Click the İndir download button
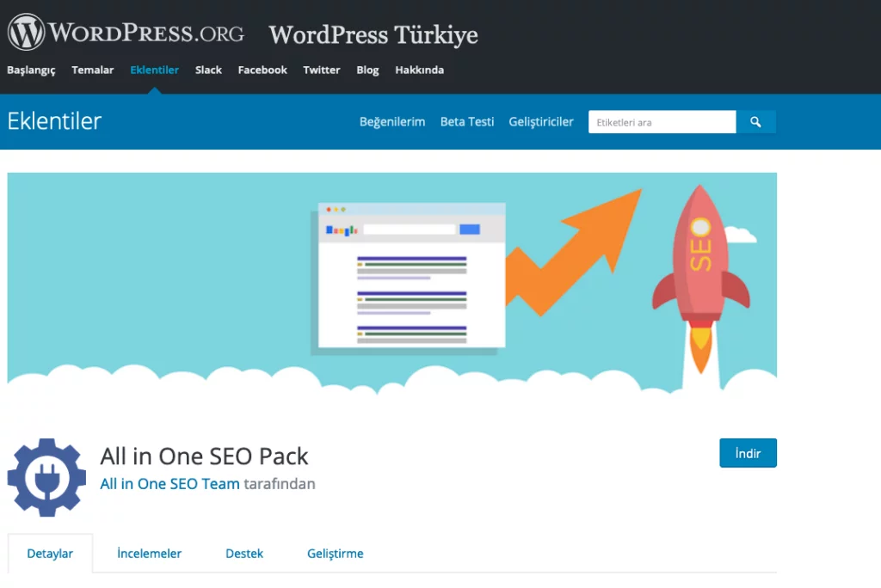The image size is (881, 588). (748, 453)
